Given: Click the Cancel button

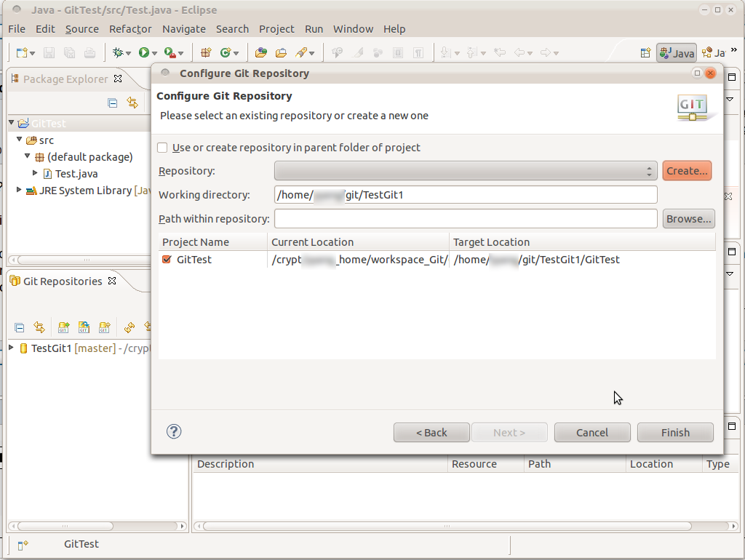Looking at the screenshot, I should pos(592,433).
